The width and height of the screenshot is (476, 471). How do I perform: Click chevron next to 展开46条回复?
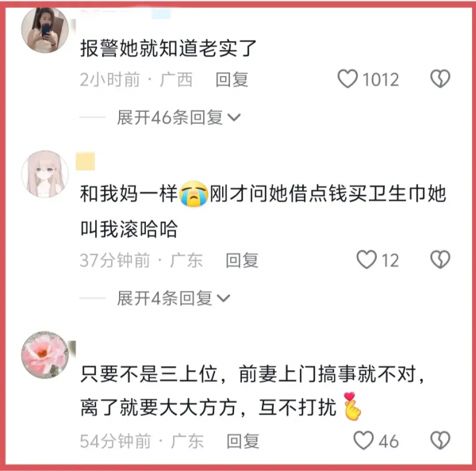pyautogui.click(x=234, y=117)
